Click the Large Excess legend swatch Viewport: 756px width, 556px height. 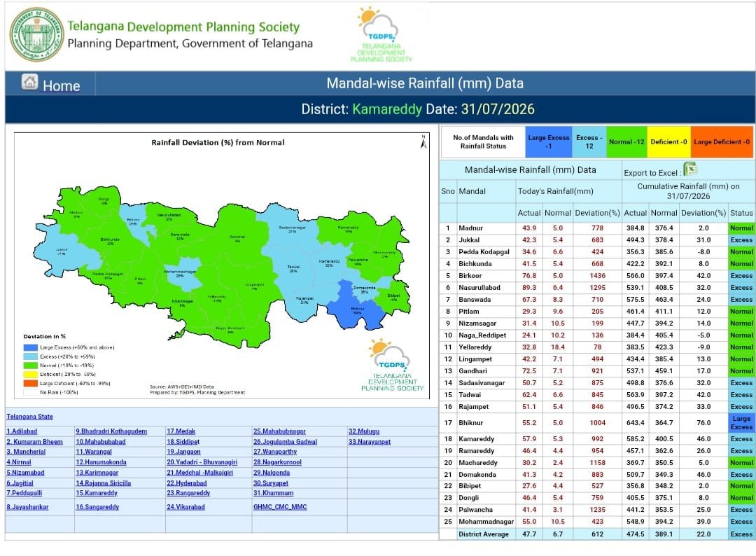30,348
